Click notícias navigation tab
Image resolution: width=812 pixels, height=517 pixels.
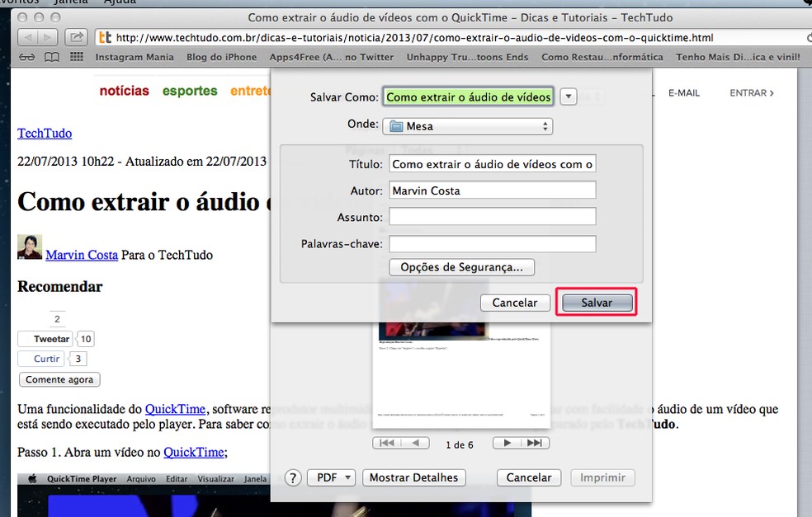[x=125, y=91]
